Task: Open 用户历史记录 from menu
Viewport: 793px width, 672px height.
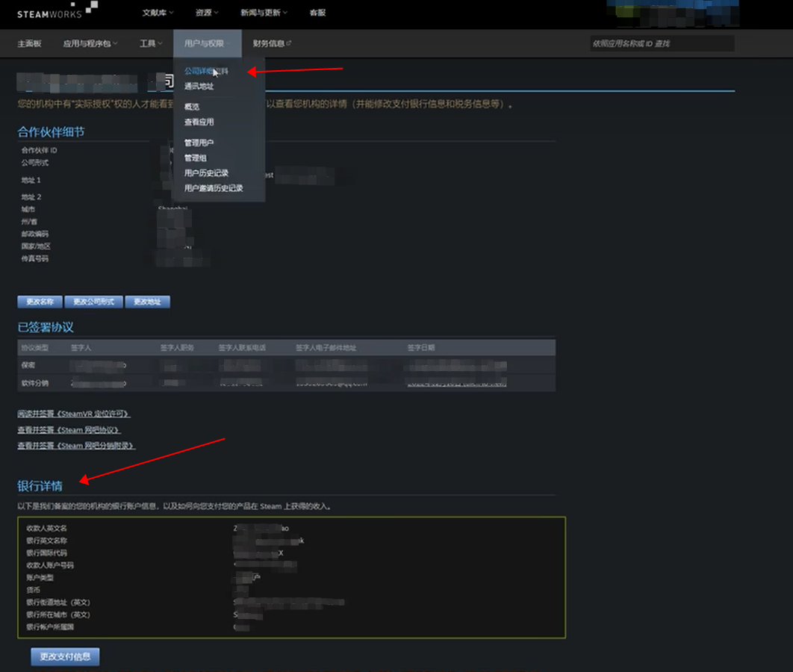Action: (x=206, y=173)
